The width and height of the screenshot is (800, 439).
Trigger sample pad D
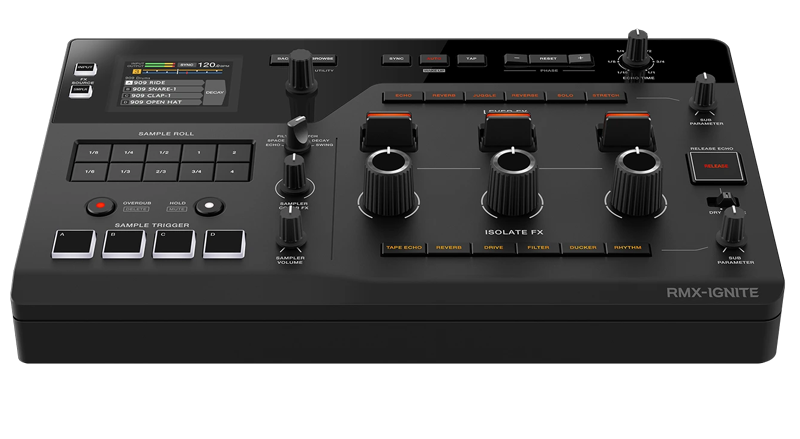click(x=224, y=243)
